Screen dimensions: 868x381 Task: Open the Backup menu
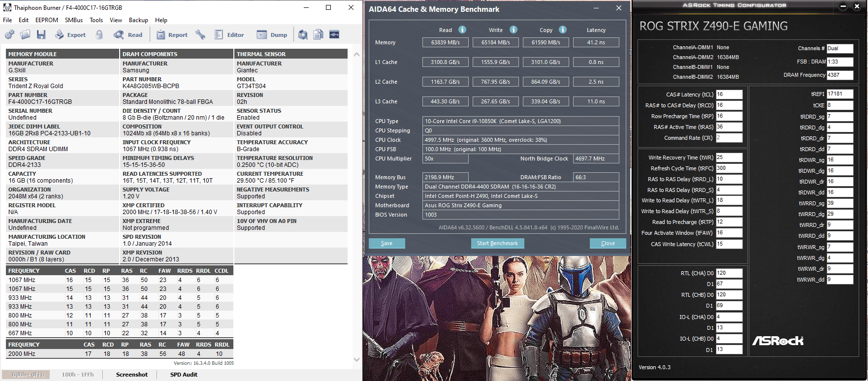pyautogui.click(x=138, y=20)
